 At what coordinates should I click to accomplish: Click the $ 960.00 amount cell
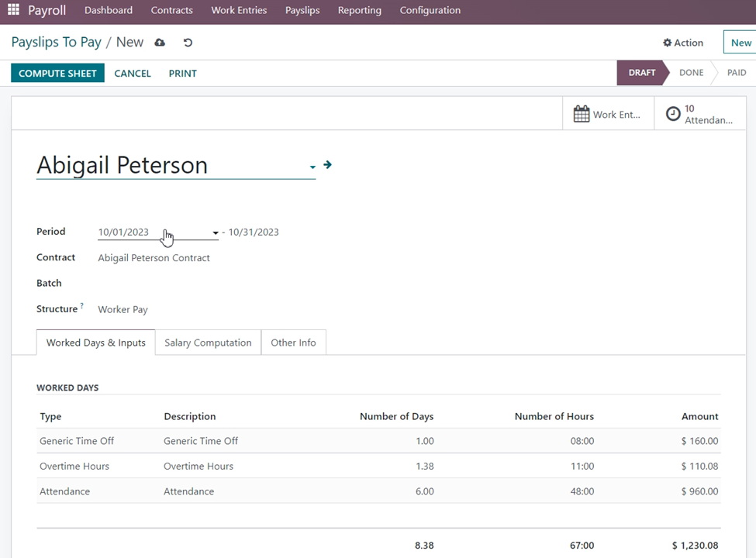tap(699, 491)
